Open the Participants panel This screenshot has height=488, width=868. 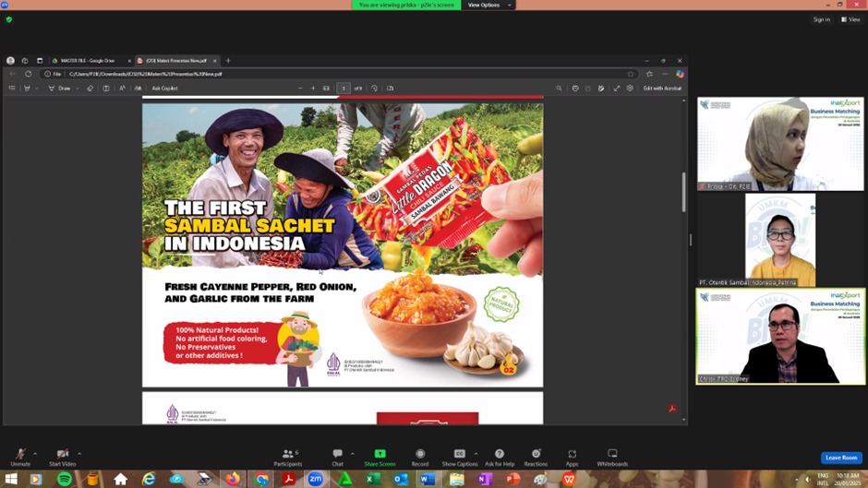288,457
